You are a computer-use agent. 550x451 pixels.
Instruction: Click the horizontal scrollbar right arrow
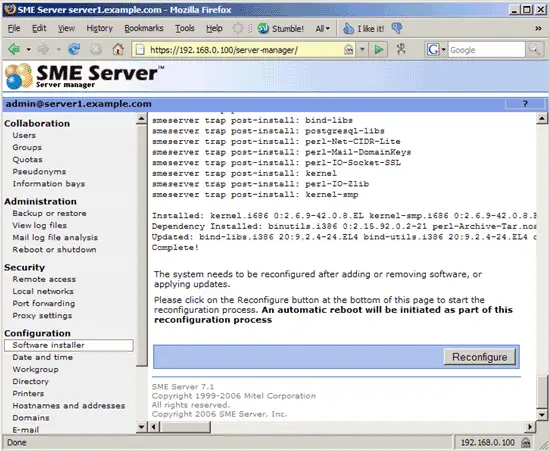tap(530, 427)
